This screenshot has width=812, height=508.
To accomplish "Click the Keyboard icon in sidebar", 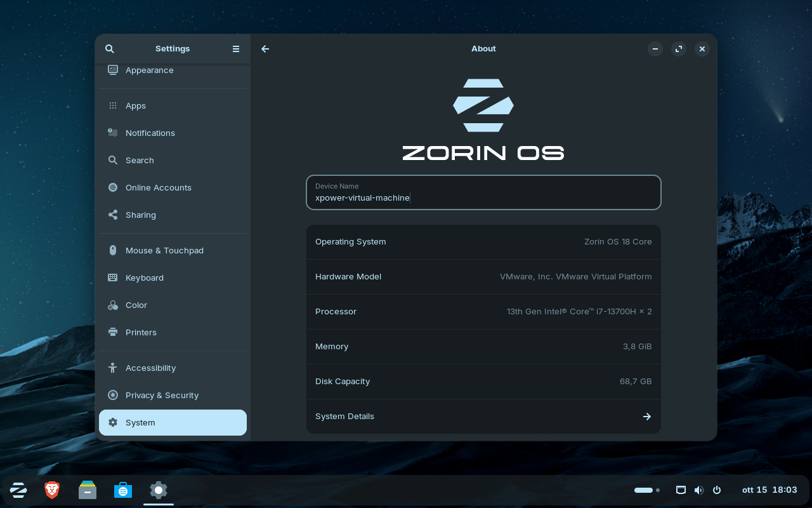I will point(113,277).
